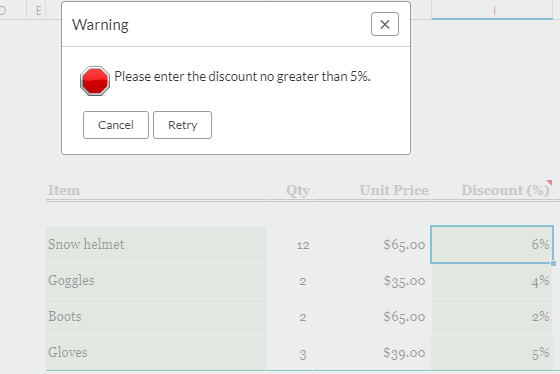The image size is (560, 374).
Task: Select the Snow helmet item cell
Action: [x=156, y=245]
